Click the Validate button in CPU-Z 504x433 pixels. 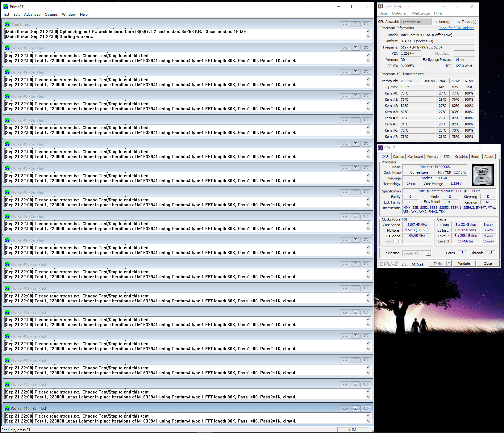click(x=464, y=263)
